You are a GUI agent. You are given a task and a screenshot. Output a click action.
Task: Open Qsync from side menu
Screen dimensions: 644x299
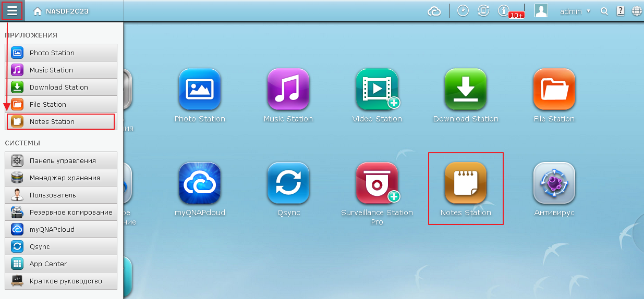click(x=61, y=246)
